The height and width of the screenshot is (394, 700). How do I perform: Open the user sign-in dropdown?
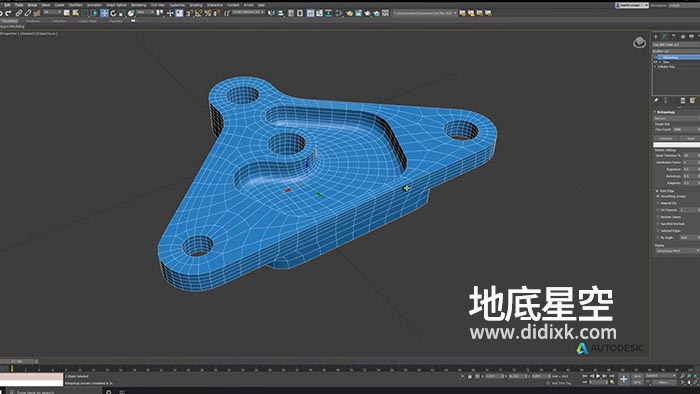click(632, 5)
